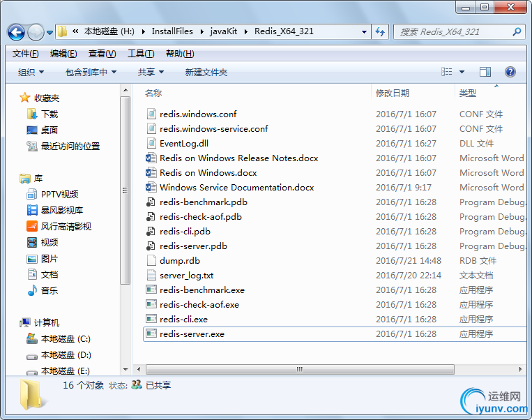Open the 共享 dropdown

click(x=151, y=72)
